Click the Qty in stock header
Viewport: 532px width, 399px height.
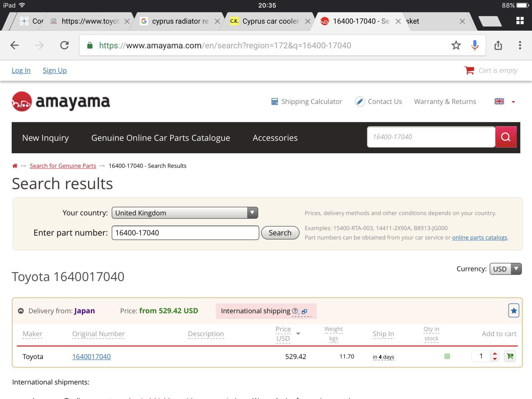click(x=431, y=333)
